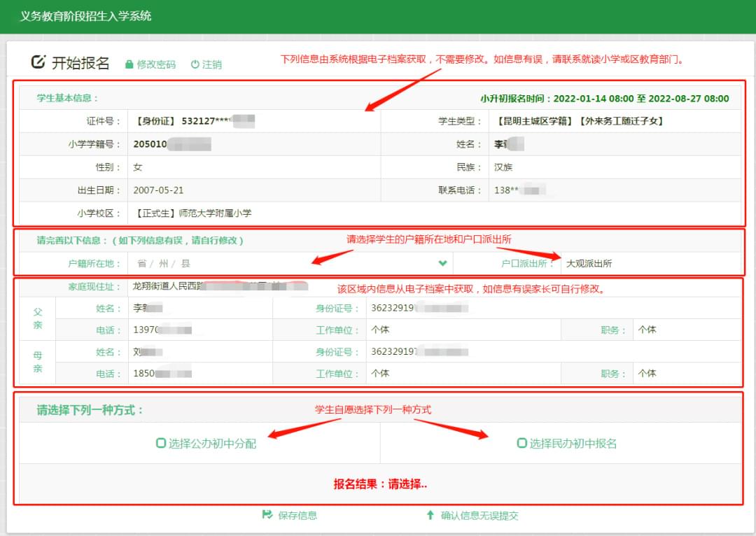
Task: Click the 修改密码 link
Action: [156, 64]
